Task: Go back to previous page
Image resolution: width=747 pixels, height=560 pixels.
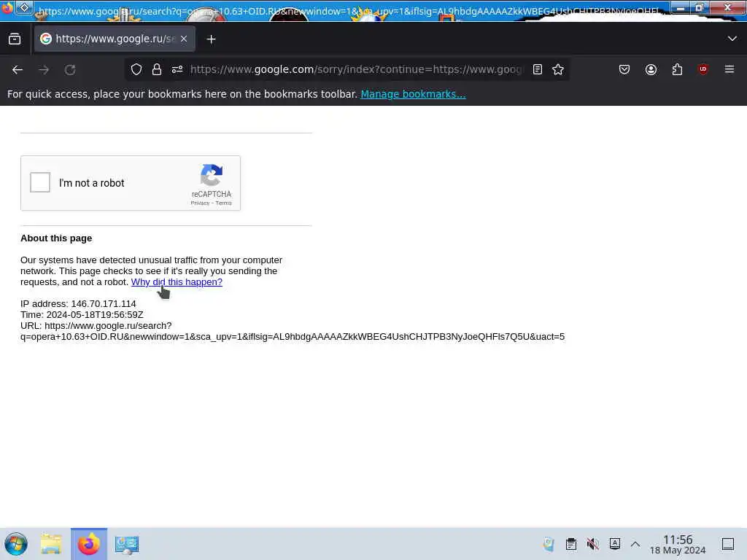Action: tap(18, 70)
